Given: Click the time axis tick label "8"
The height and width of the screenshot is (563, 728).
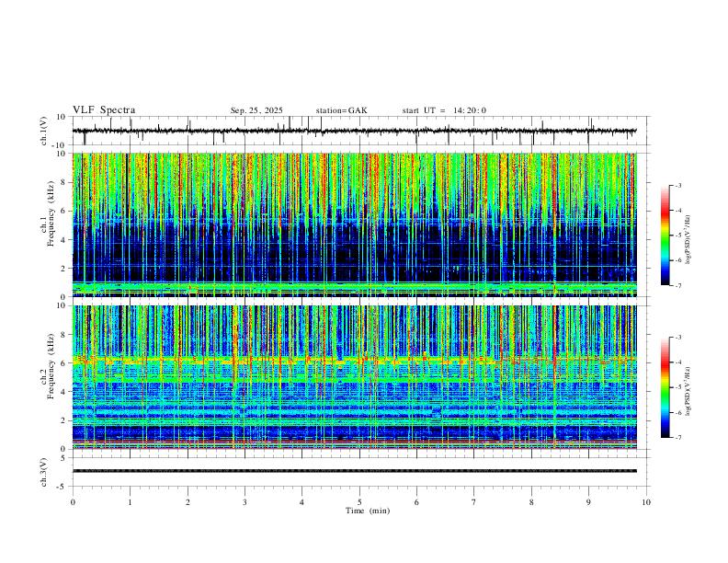Looking at the screenshot, I should pyautogui.click(x=531, y=502).
